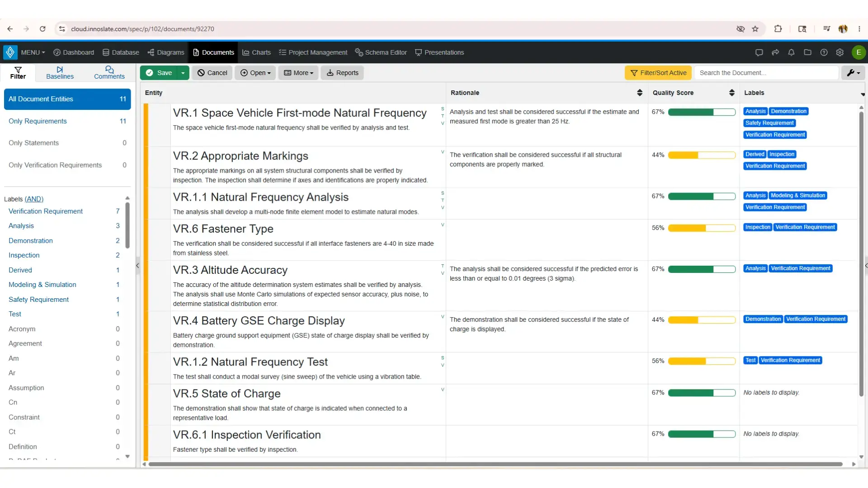Filter by Only Requirements

tap(67, 121)
